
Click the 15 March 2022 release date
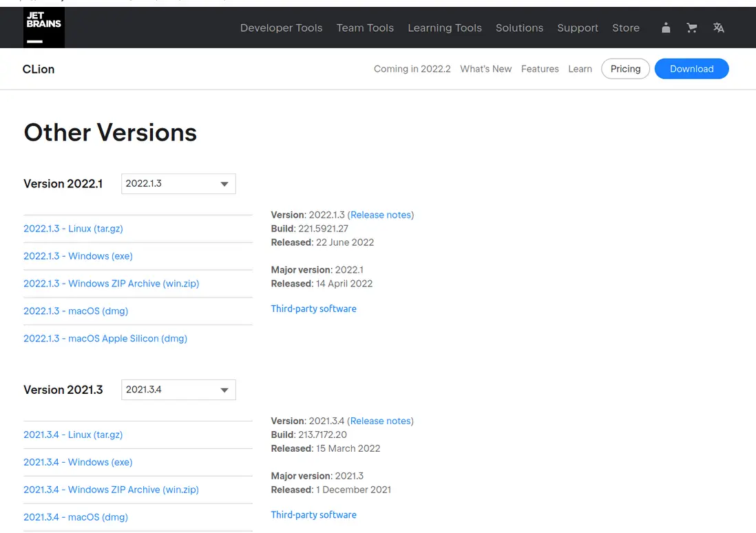pos(348,448)
